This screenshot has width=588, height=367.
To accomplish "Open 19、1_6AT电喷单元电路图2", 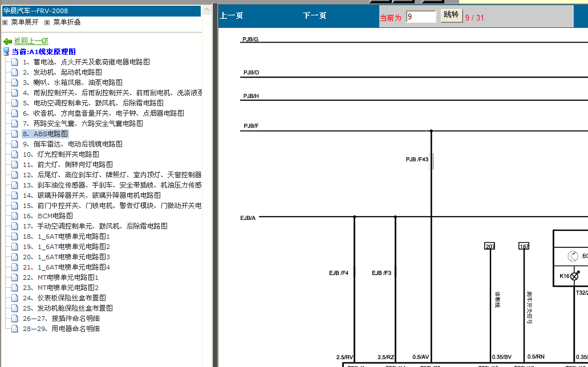I will click(66, 247).
